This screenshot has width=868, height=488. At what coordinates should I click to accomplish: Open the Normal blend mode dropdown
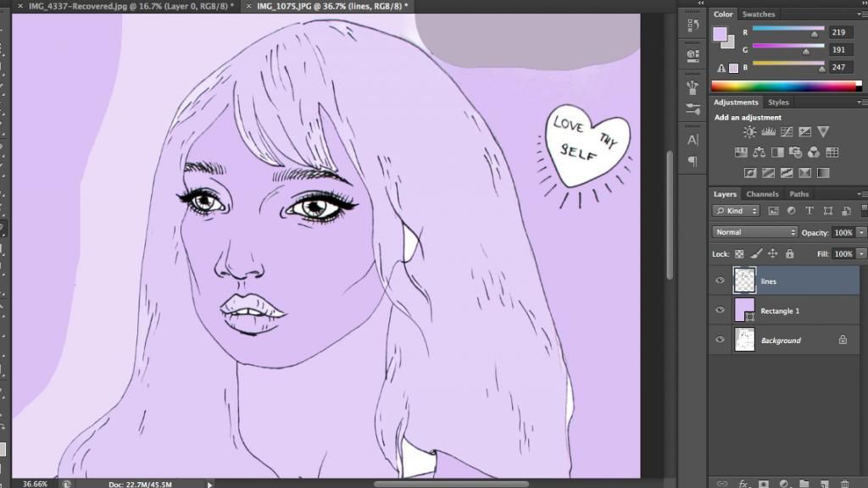click(754, 232)
